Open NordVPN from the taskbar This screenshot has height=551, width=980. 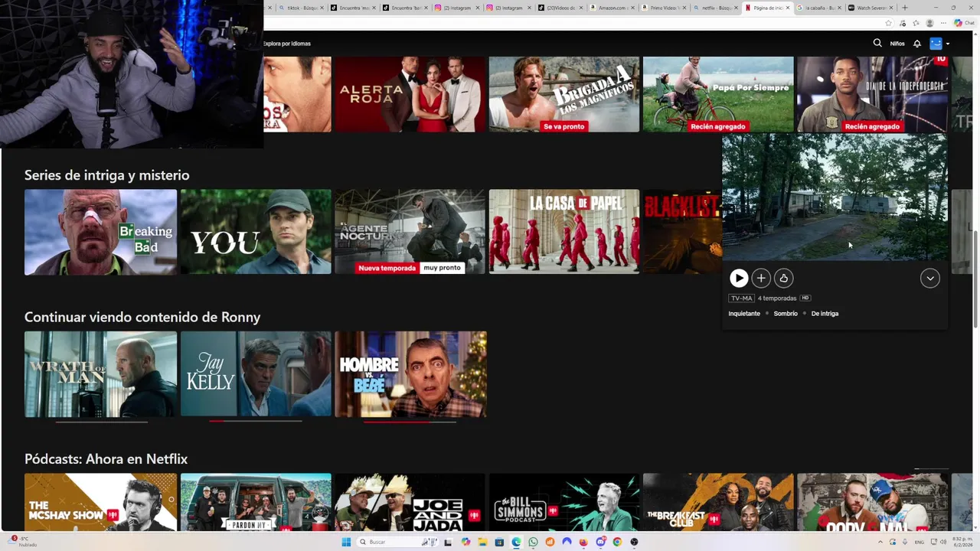pos(567,542)
